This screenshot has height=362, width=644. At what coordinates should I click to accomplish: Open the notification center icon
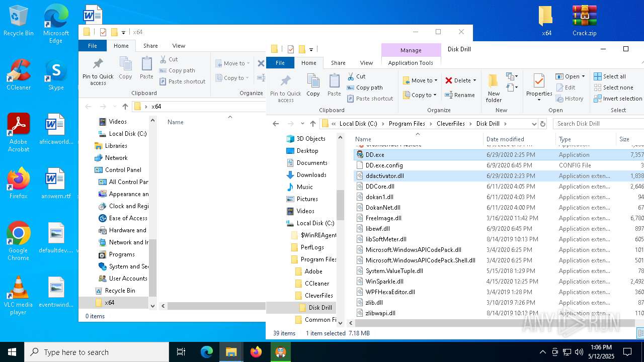point(627,352)
